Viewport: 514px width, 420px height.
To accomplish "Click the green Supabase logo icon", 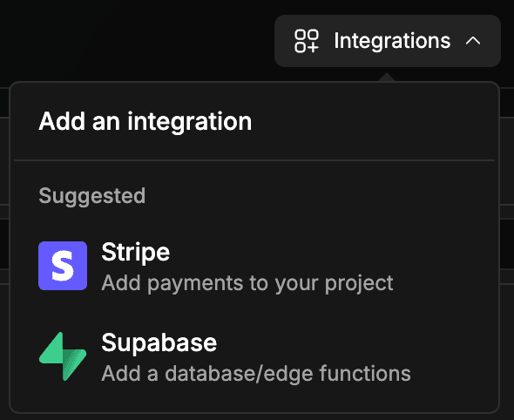I will tap(63, 356).
